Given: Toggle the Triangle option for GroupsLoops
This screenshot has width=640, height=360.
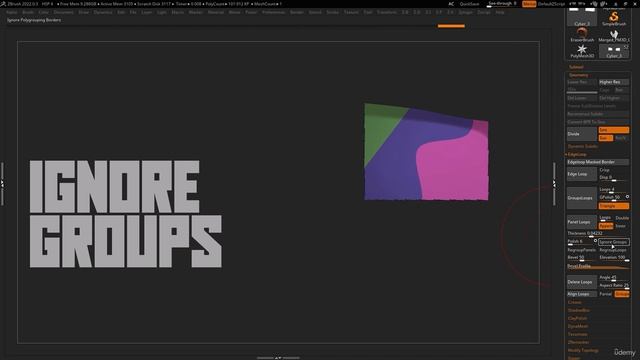Looking at the screenshot, I should tap(613, 206).
